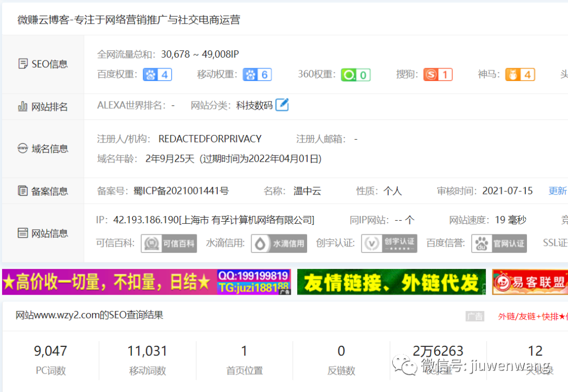The width and height of the screenshot is (568, 392).
Task: Open the 易客联盟 red banner
Action: (530, 282)
